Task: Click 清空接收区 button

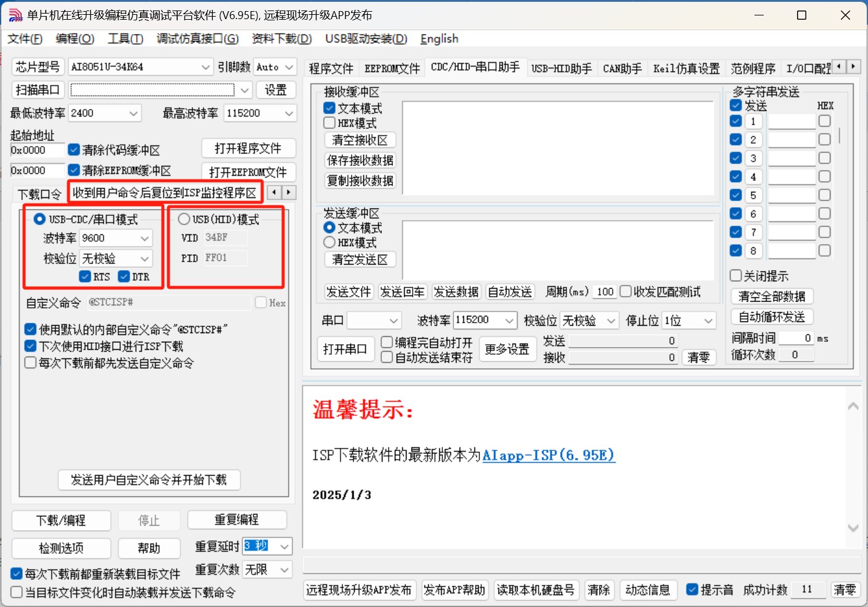Action: [360, 140]
